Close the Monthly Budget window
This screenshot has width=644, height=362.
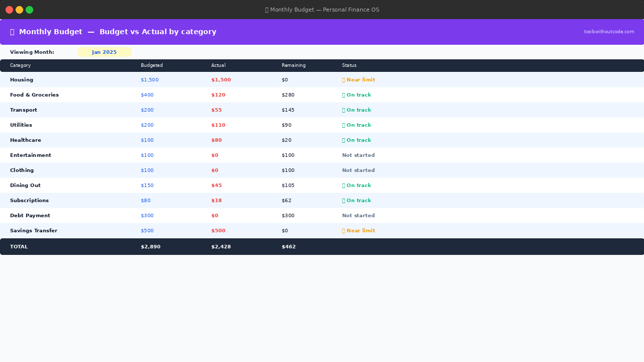[9, 10]
